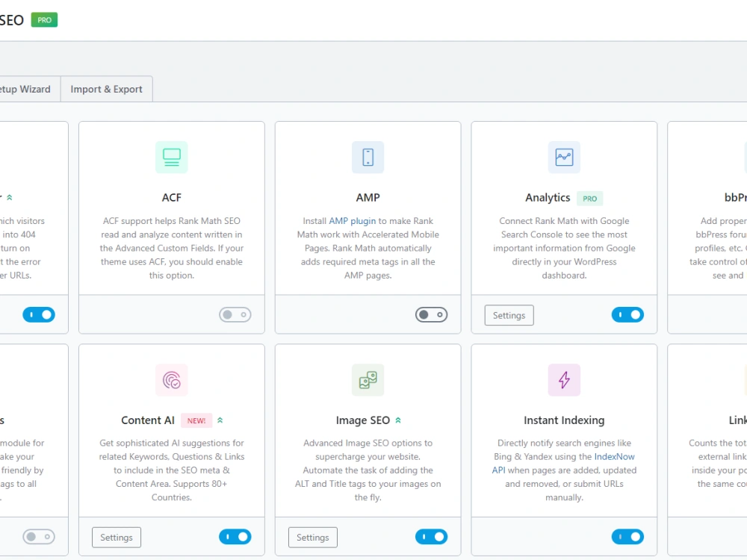This screenshot has width=747, height=560.
Task: Click the double-chevron icon beside Content AI
Action: point(220,420)
